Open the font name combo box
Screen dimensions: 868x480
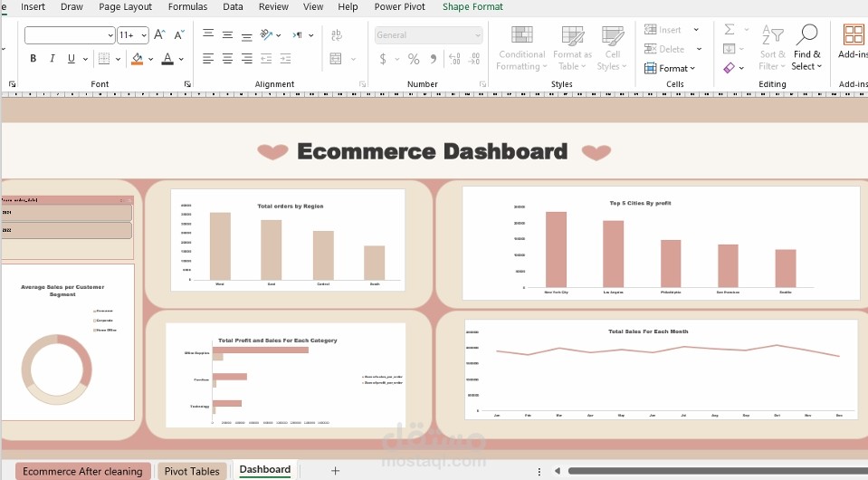(x=70, y=35)
